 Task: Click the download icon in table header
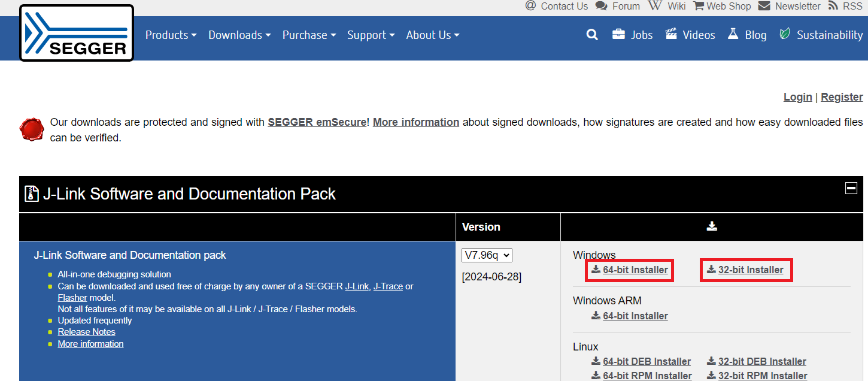pos(712,226)
